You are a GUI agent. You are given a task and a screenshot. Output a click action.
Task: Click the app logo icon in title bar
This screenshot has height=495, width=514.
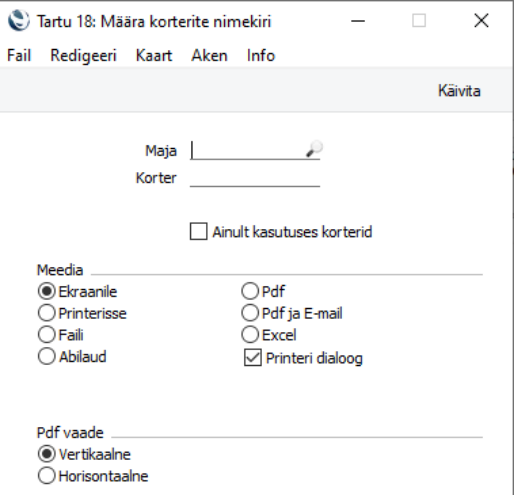coord(19,21)
